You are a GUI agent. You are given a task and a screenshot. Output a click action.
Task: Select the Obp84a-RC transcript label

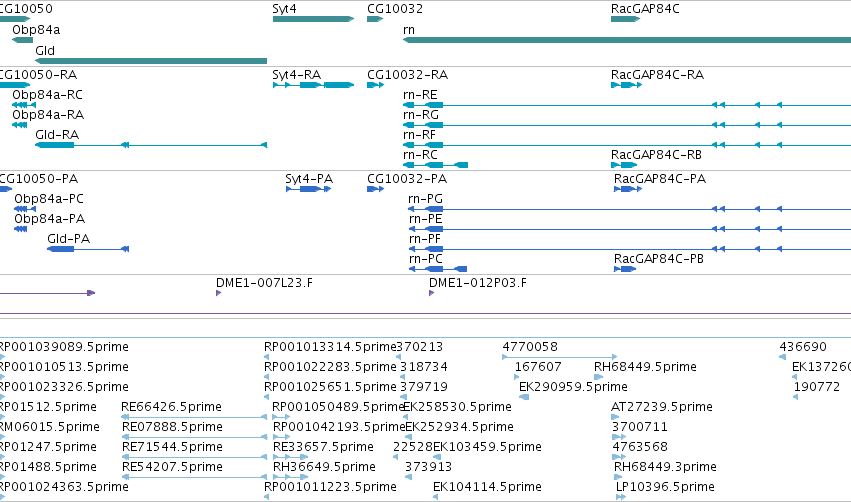click(47, 95)
